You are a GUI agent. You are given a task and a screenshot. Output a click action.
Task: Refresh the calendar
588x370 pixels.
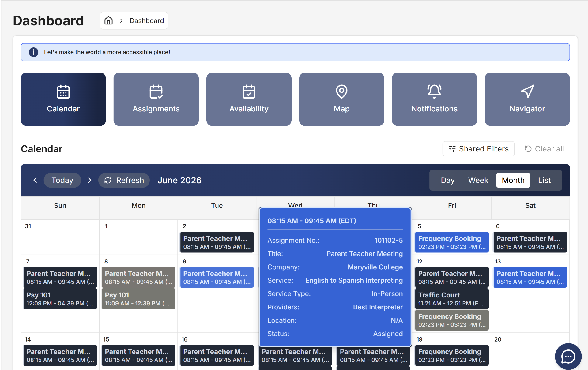(x=124, y=180)
